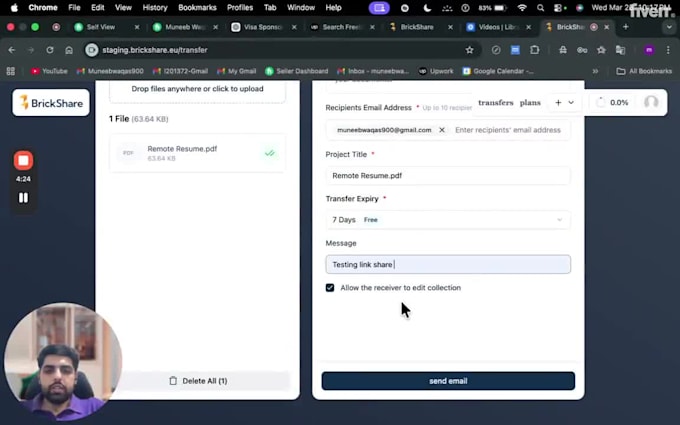Viewport: 680px width, 425px height.
Task: Click the trash icon in Delete All
Action: point(173,381)
